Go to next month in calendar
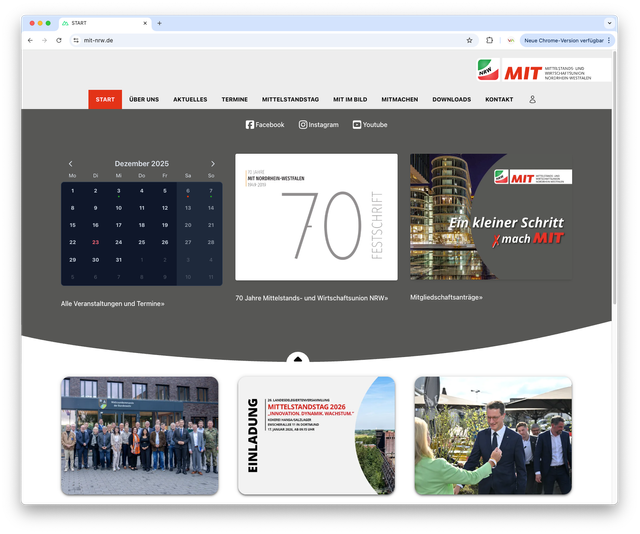The image size is (640, 534). coord(212,163)
